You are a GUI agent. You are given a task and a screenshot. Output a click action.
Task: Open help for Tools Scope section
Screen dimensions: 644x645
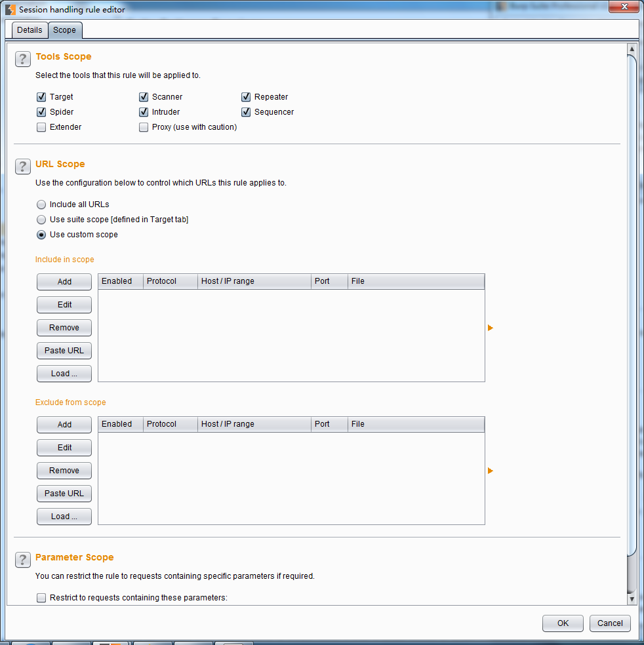point(23,59)
